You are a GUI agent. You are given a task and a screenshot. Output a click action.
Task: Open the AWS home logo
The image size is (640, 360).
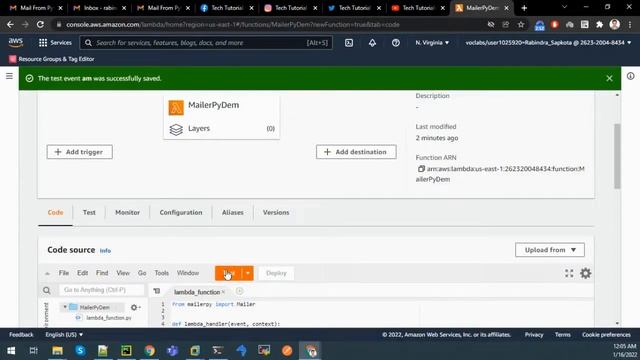[16, 42]
